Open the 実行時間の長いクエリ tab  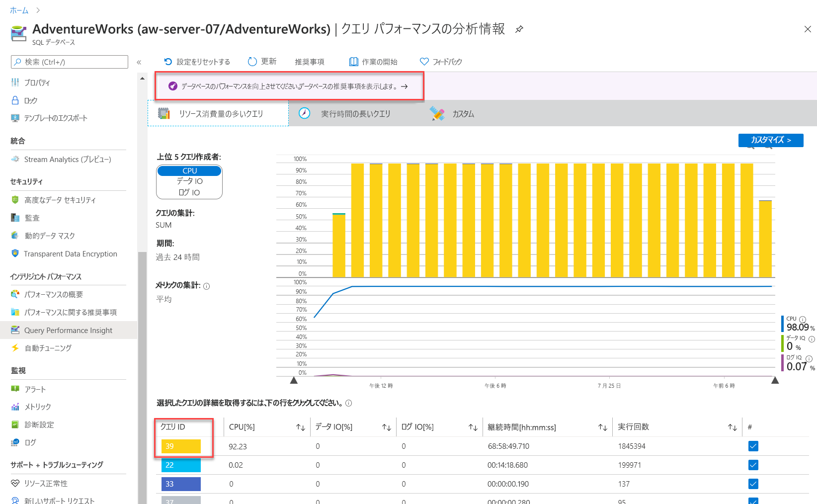point(344,114)
